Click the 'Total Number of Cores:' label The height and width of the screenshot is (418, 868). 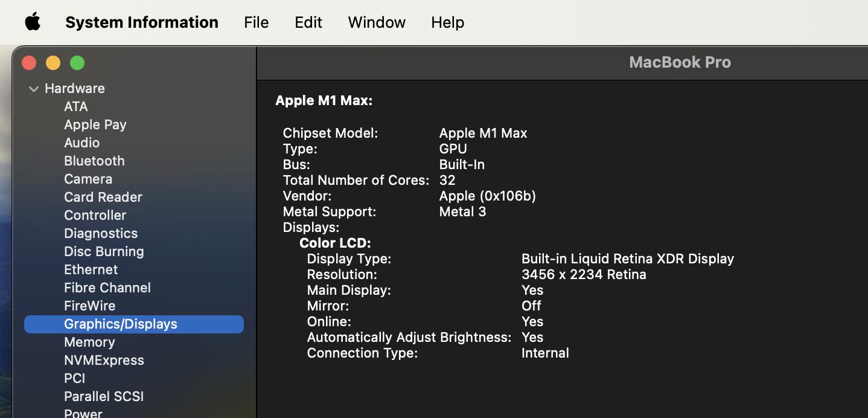point(356,180)
